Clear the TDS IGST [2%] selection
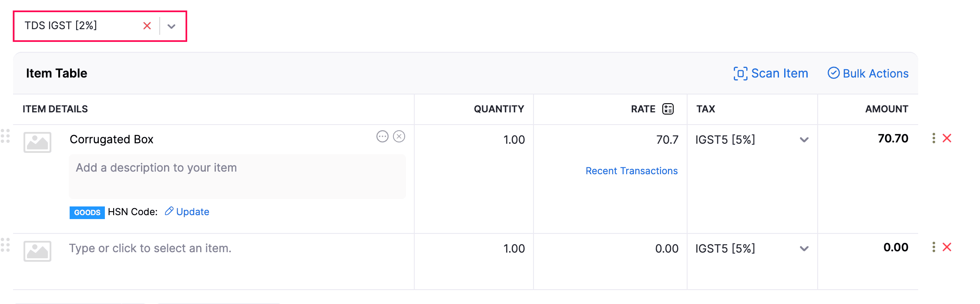Image resolution: width=980 pixels, height=304 pixels. [147, 26]
